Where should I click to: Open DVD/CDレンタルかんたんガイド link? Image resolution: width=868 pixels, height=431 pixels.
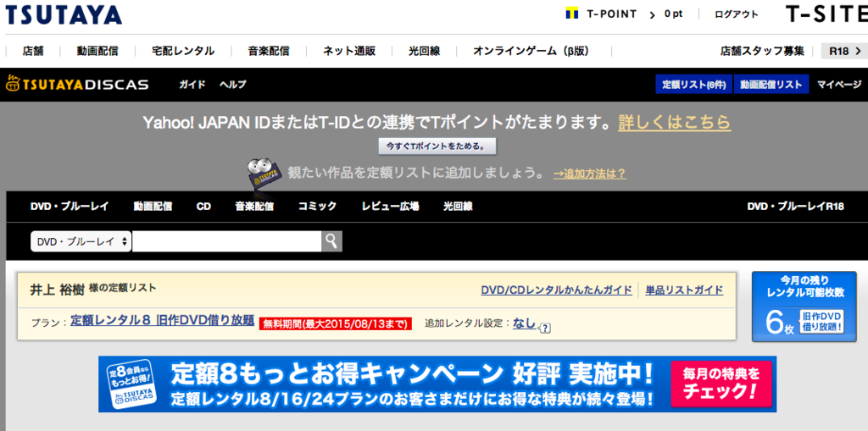click(556, 290)
